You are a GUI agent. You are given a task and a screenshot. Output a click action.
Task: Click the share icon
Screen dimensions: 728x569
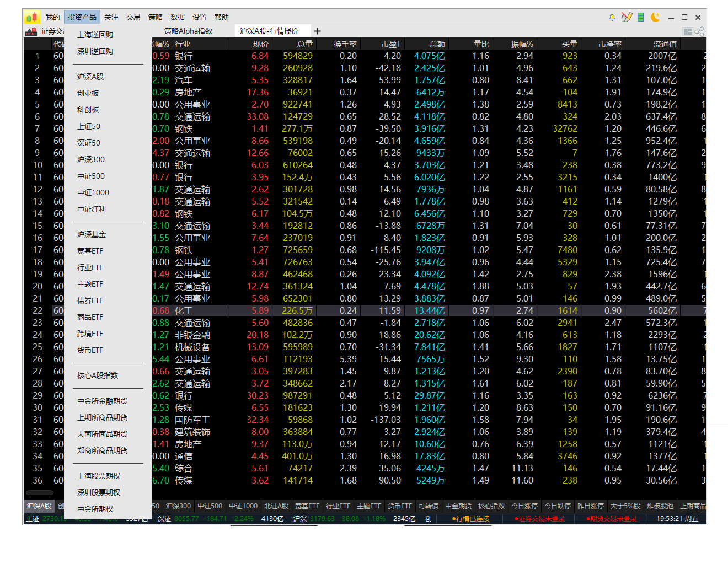pyautogui.click(x=699, y=31)
